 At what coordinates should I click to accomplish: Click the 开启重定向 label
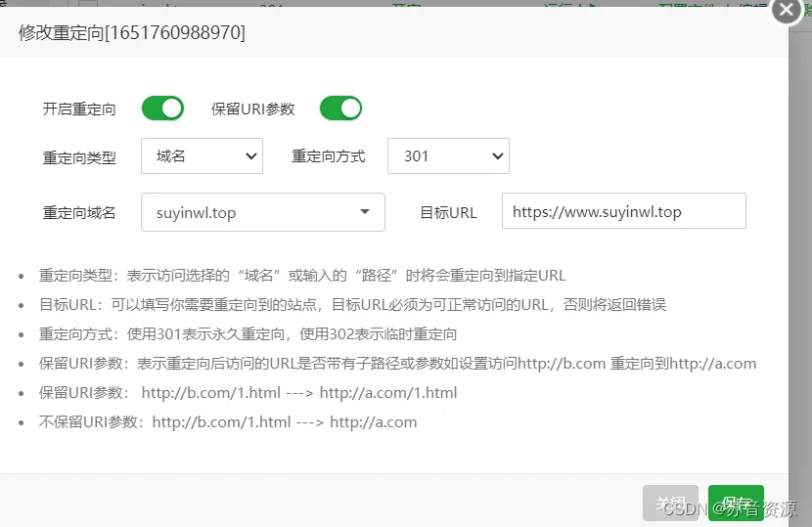[79, 109]
